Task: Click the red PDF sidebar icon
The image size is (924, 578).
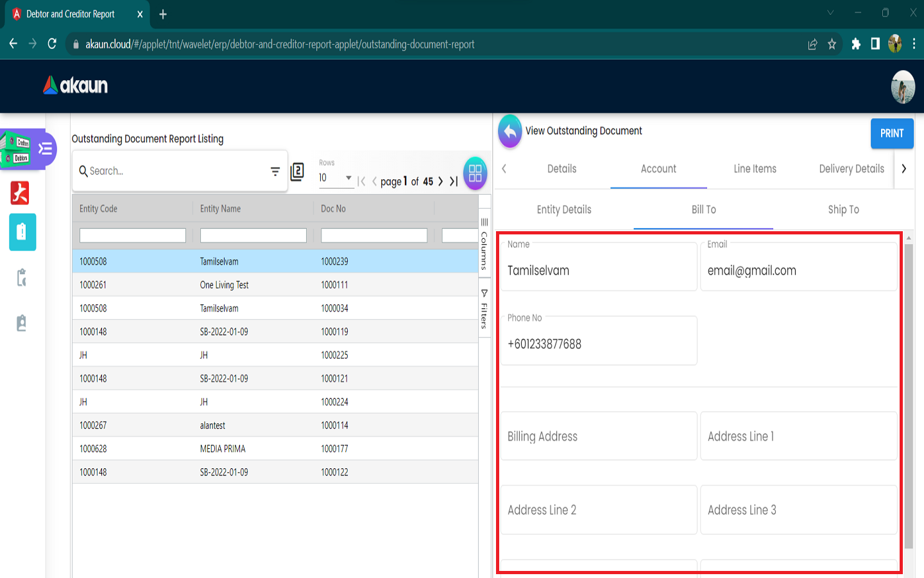Action: pyautogui.click(x=21, y=193)
